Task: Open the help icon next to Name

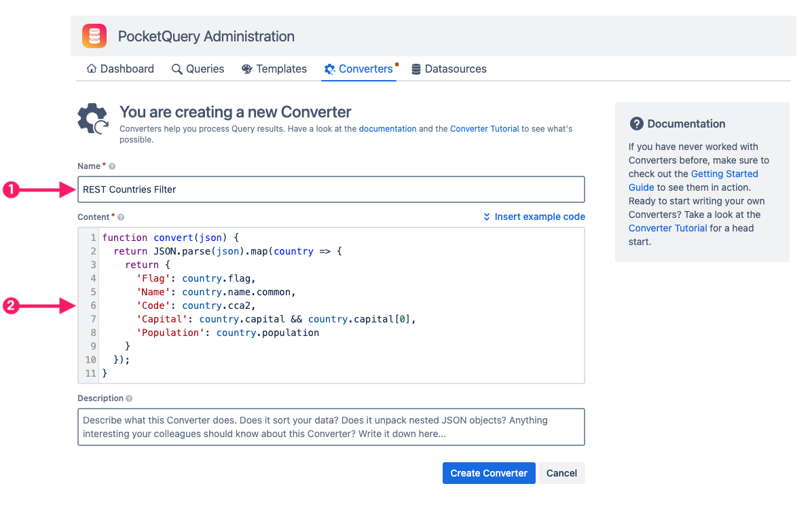Action: click(x=111, y=166)
